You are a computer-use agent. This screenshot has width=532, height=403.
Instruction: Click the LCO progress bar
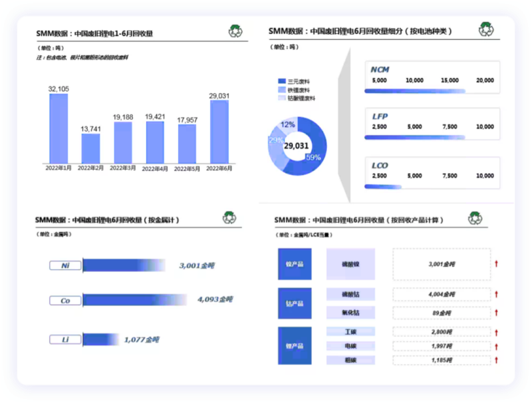point(383,187)
